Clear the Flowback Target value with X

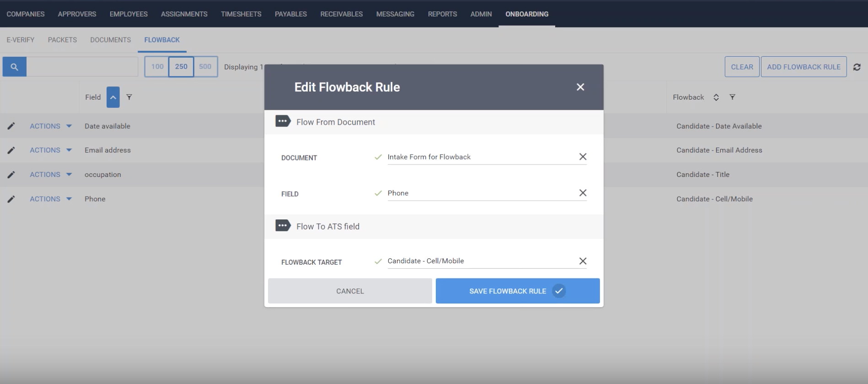point(583,261)
